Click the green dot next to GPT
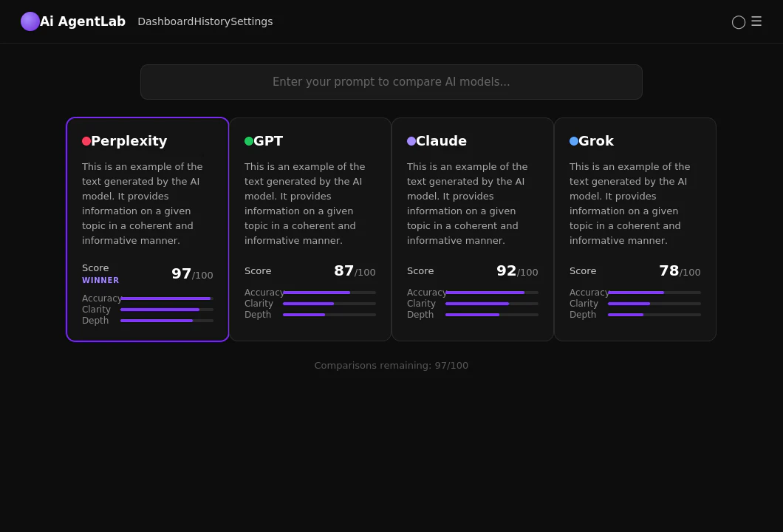 [x=249, y=141]
